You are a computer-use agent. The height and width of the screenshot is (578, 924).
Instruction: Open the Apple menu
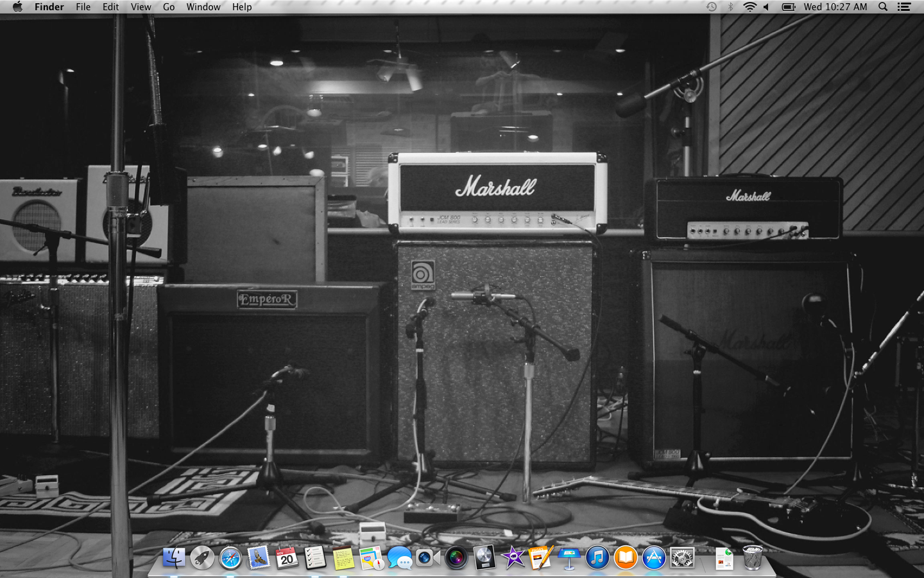pyautogui.click(x=17, y=6)
